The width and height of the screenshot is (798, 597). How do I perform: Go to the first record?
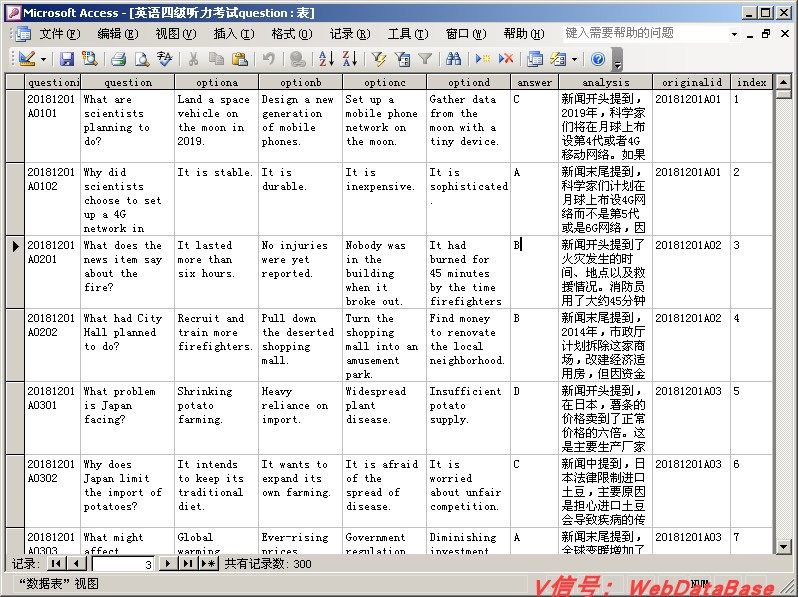[x=56, y=563]
